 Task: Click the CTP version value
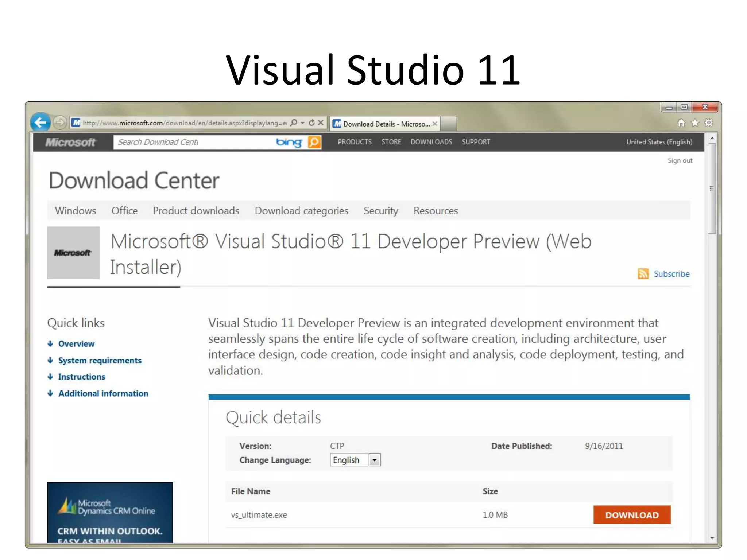click(x=337, y=446)
